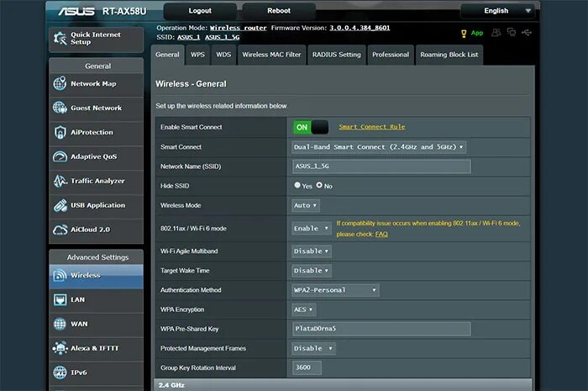
Task: Click the LAN monitor icon
Action: [x=60, y=299]
